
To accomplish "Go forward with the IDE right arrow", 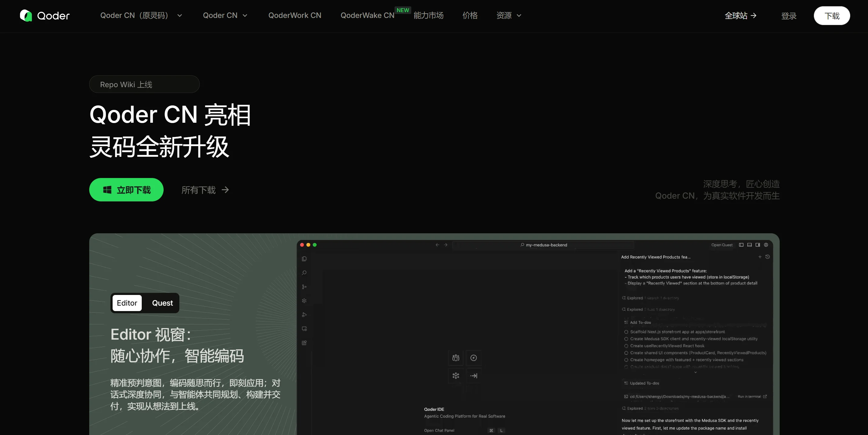I will click(x=446, y=245).
